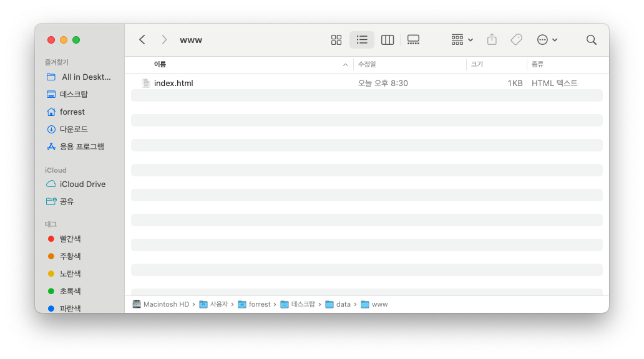The height and width of the screenshot is (359, 644).
Task: Click 사용자 in the path bar
Action: (x=213, y=304)
